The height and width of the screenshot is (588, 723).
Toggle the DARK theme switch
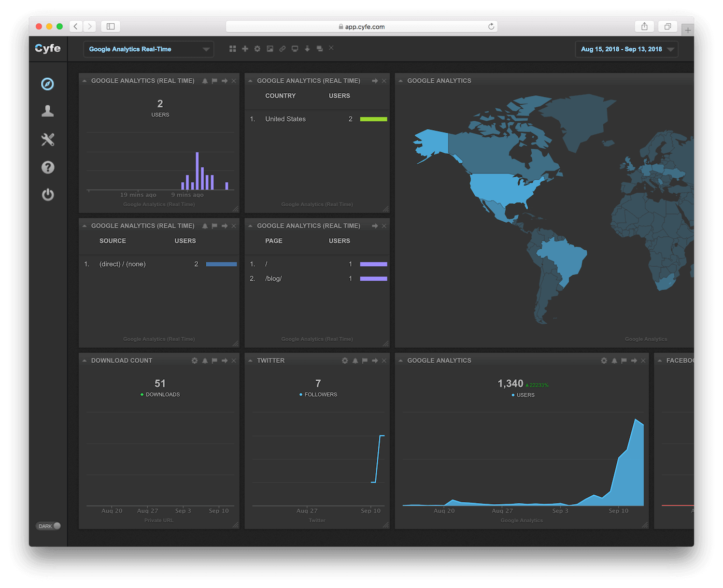tap(48, 526)
